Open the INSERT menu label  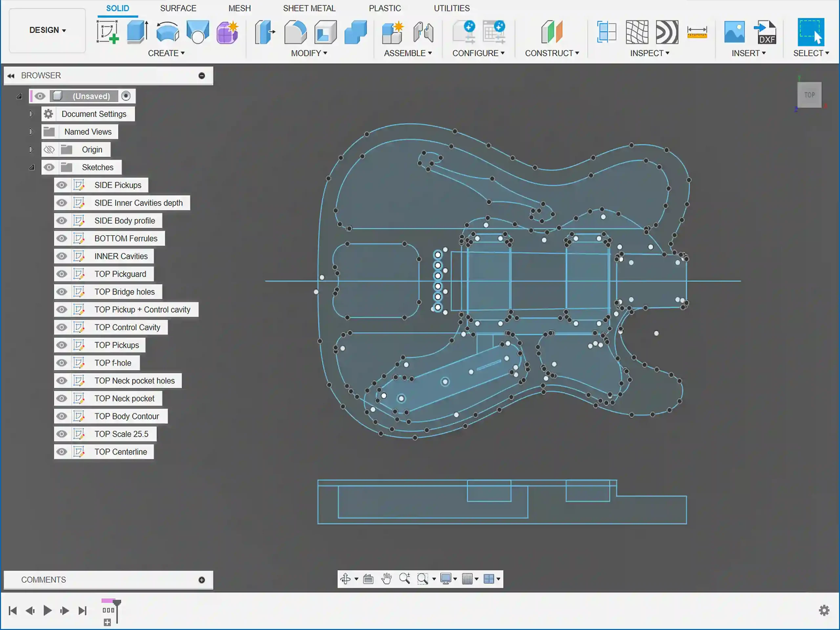[748, 53]
